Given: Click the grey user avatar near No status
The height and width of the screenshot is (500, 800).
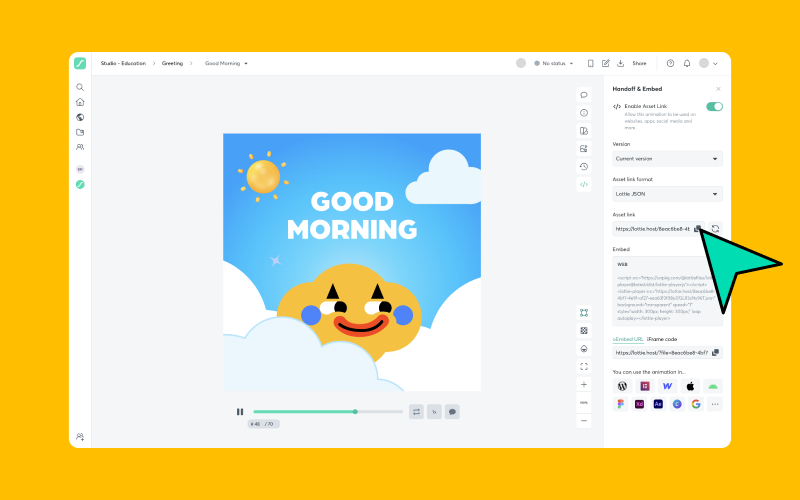Looking at the screenshot, I should coord(521,63).
